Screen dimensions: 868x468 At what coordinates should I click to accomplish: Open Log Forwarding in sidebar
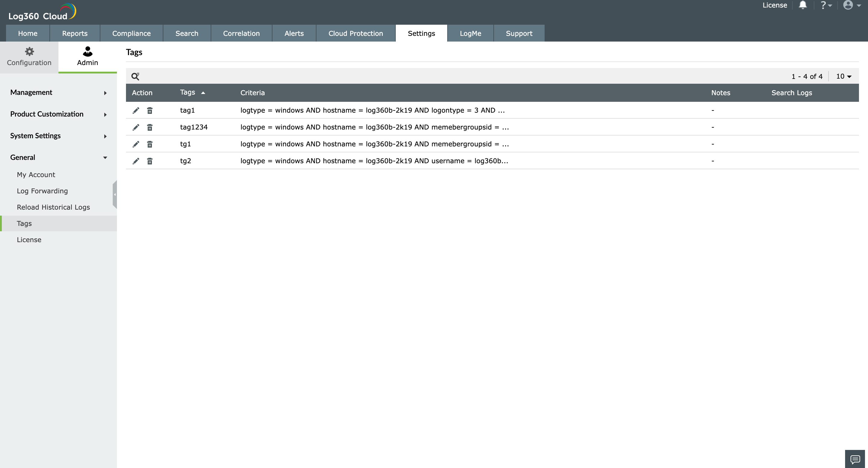click(x=42, y=191)
